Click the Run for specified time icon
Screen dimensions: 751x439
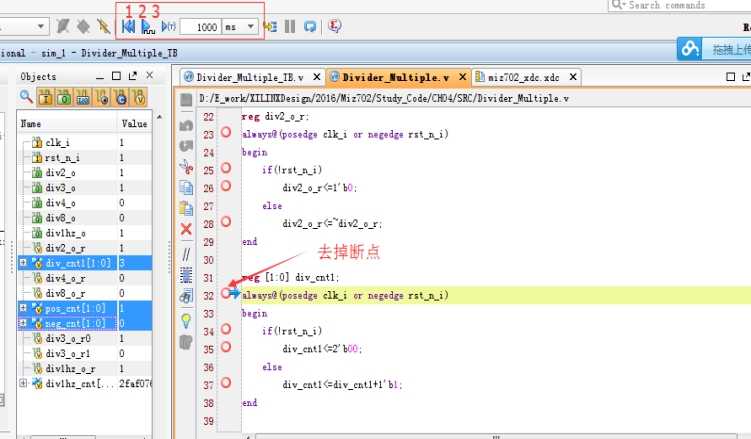(x=168, y=27)
